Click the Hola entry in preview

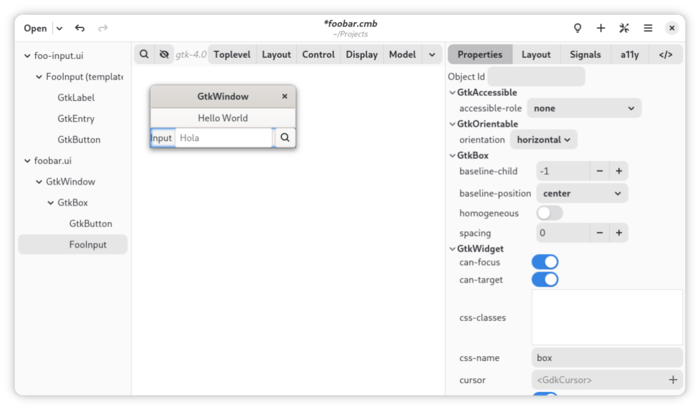click(x=224, y=138)
